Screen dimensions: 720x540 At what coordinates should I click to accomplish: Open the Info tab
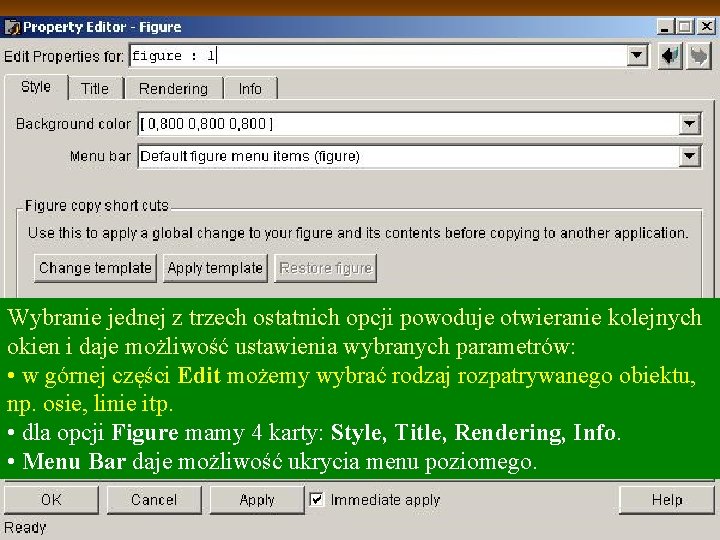[x=250, y=88]
